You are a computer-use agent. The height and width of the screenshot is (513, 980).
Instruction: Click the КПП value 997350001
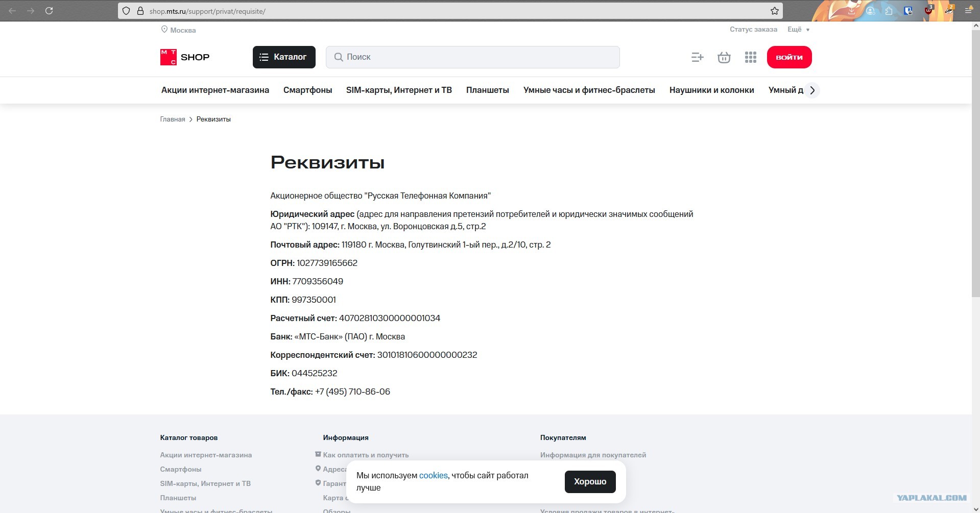(x=314, y=300)
